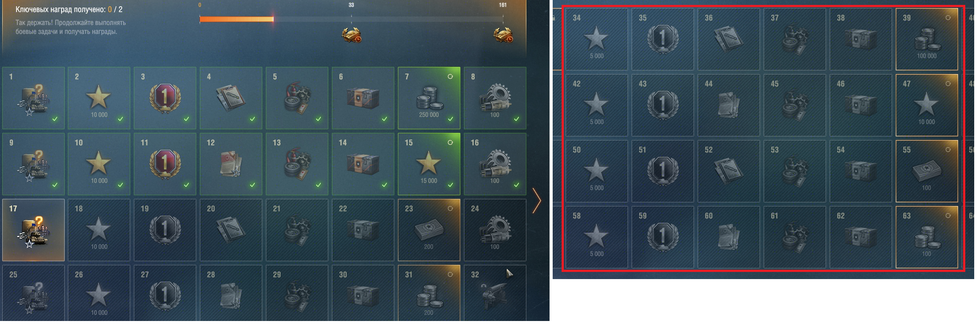Select stage 3 red premium day medal
Viewport: 980px width, 325px height.
pos(165,98)
